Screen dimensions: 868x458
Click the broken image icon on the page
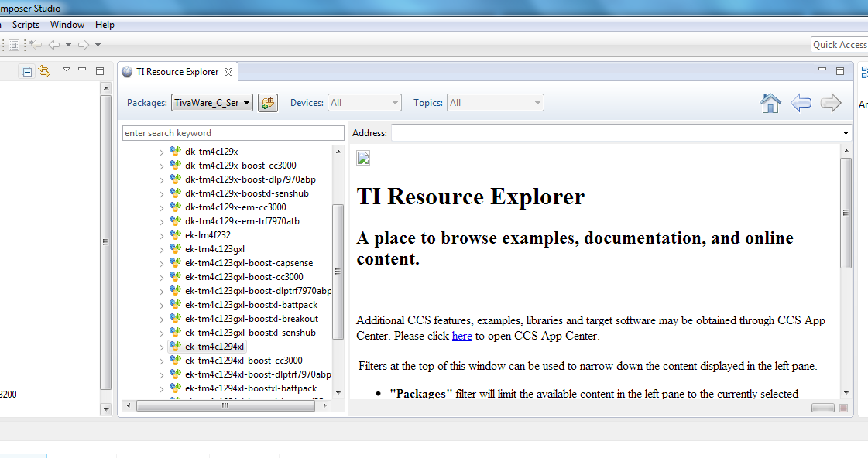(x=363, y=158)
